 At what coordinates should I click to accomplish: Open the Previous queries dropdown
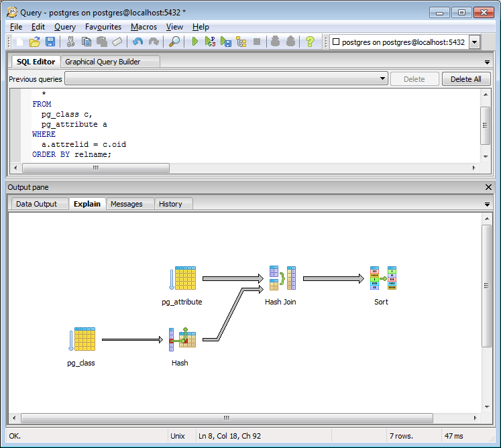(x=382, y=78)
